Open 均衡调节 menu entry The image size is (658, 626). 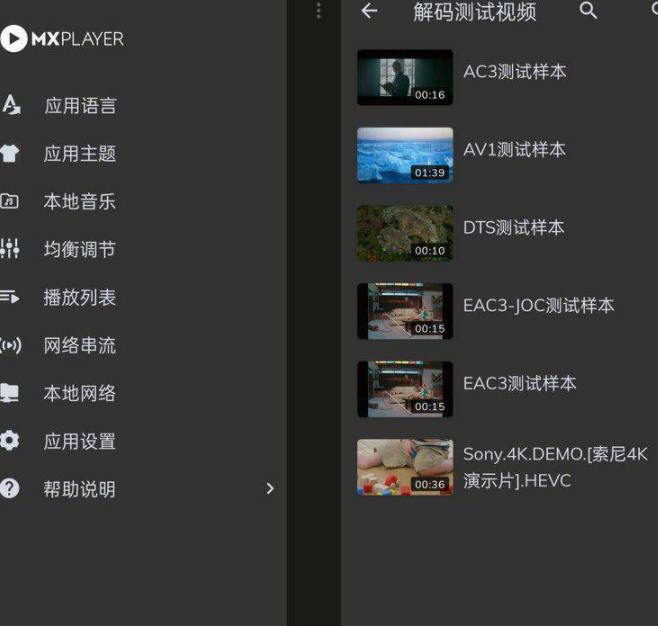coord(80,249)
